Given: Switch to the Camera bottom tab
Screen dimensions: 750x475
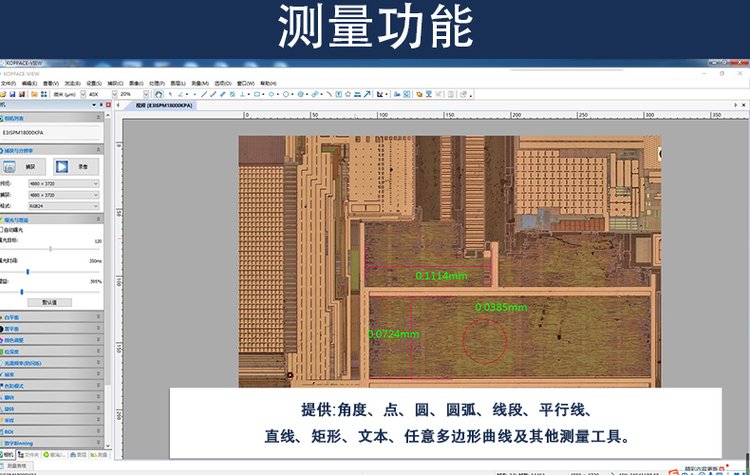Looking at the screenshot, I should [x=7, y=454].
